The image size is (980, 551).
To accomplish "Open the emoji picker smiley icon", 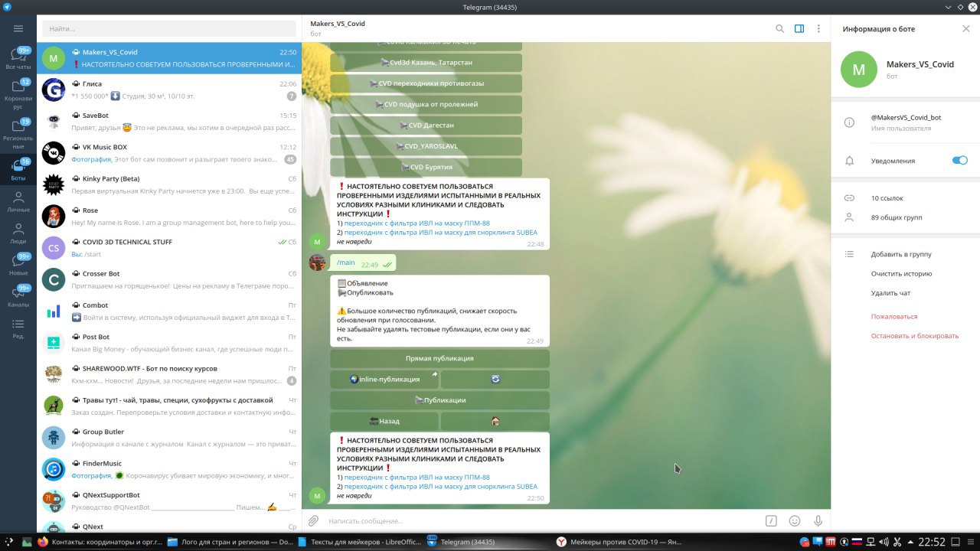I will coord(795,521).
